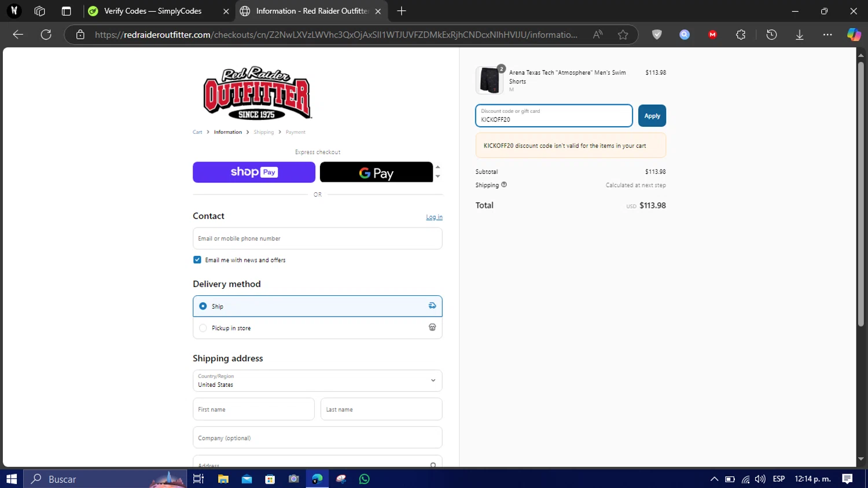Open volume control in system tray
The height and width of the screenshot is (488, 868).
(x=760, y=479)
